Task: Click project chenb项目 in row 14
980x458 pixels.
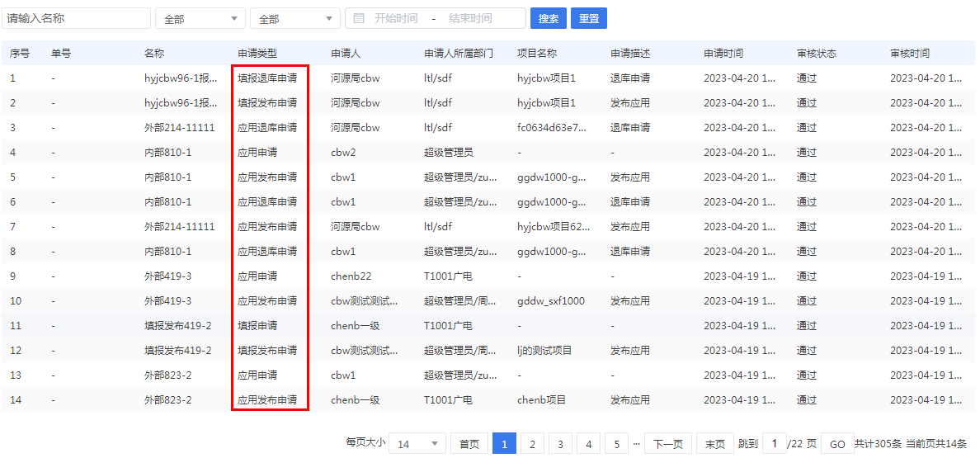Action: pos(541,399)
